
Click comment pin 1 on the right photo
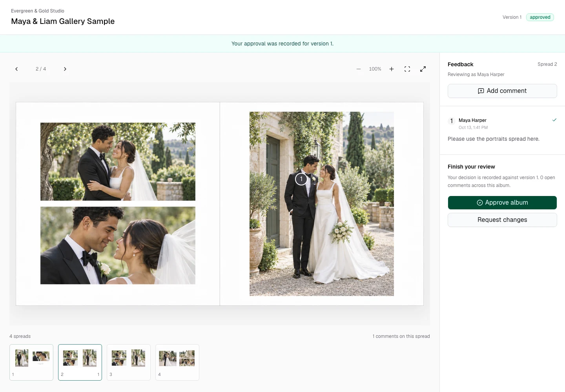(x=301, y=179)
